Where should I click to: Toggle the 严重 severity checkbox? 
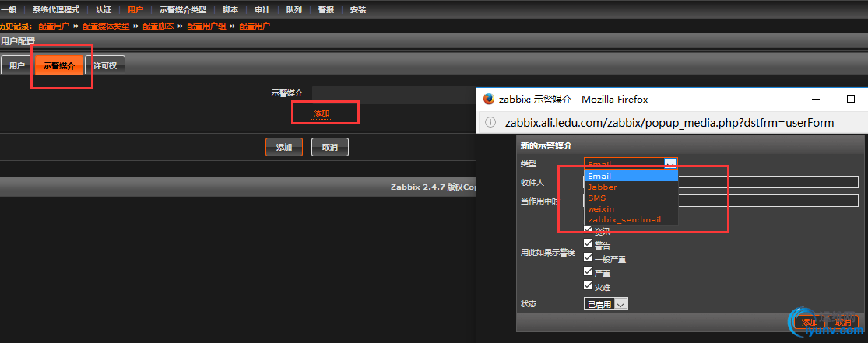click(x=588, y=271)
